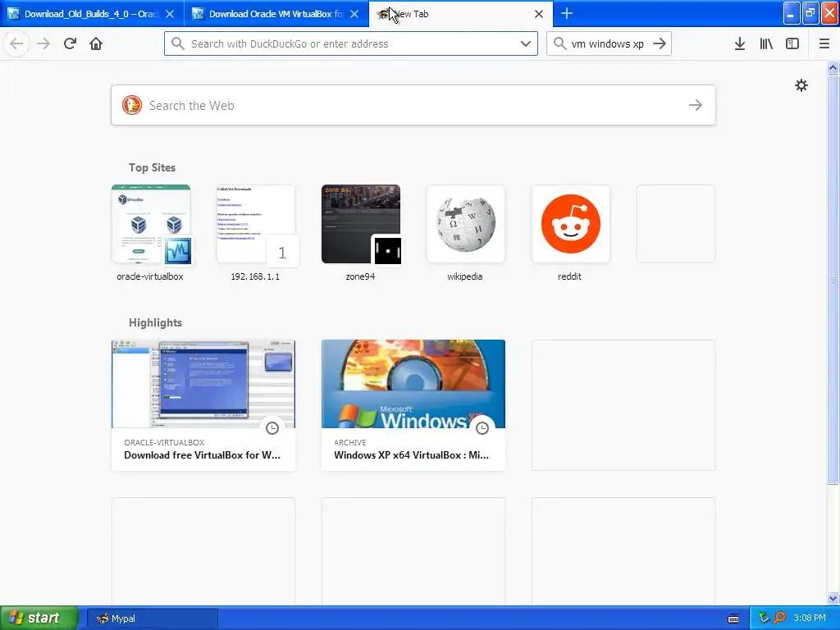The image size is (840, 630).
Task: Submit Search the Web arrow
Action: (696, 105)
